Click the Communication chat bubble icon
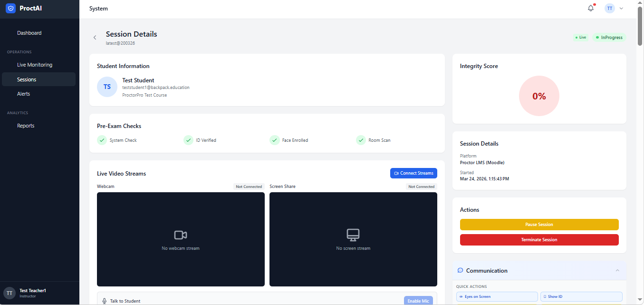This screenshot has width=644, height=305. click(460, 270)
